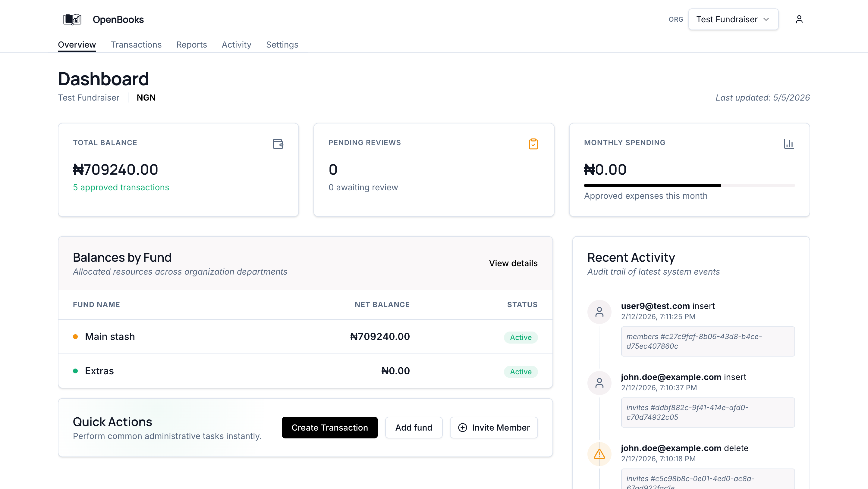Viewport: 868px width, 489px height.
Task: Click the 0 awaiting review text
Action: tap(363, 188)
